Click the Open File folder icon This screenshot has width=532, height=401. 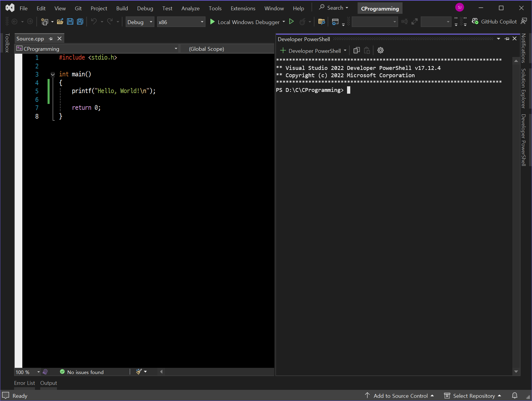(x=60, y=22)
